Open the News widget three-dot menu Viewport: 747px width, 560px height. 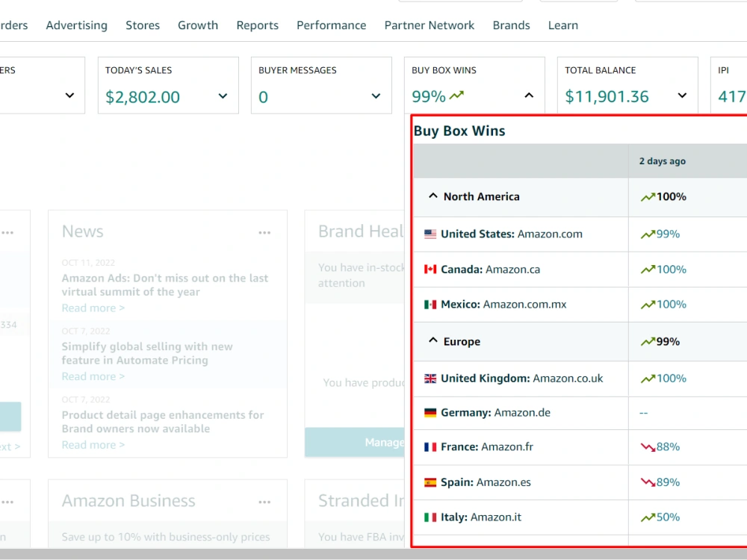[264, 233]
